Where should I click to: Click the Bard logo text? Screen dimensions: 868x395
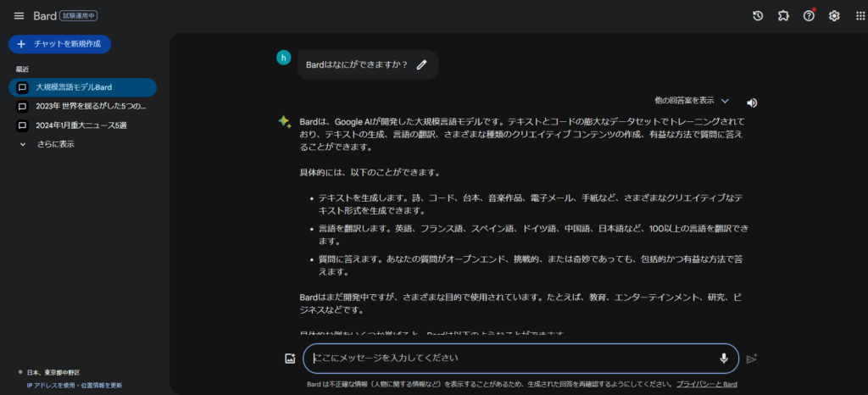(x=45, y=16)
